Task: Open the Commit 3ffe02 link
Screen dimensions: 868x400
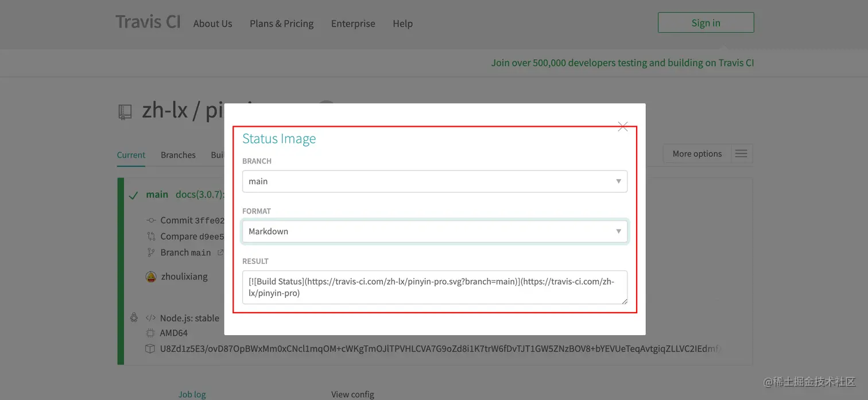Action: (192, 220)
